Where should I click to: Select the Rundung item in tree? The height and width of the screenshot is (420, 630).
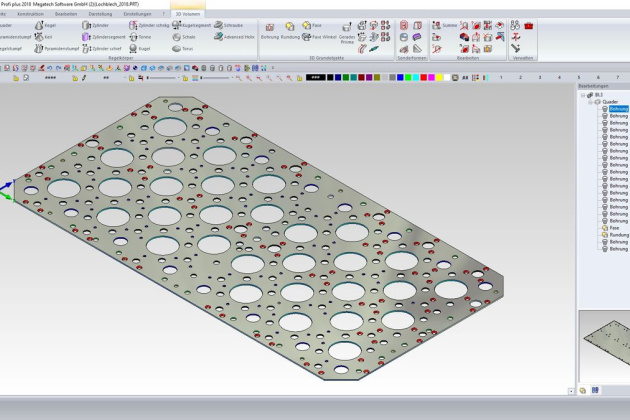tap(619, 235)
